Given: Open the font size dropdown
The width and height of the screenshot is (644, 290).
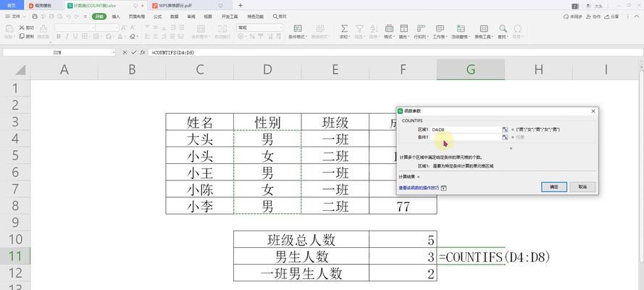Looking at the screenshot, I should point(117,28).
